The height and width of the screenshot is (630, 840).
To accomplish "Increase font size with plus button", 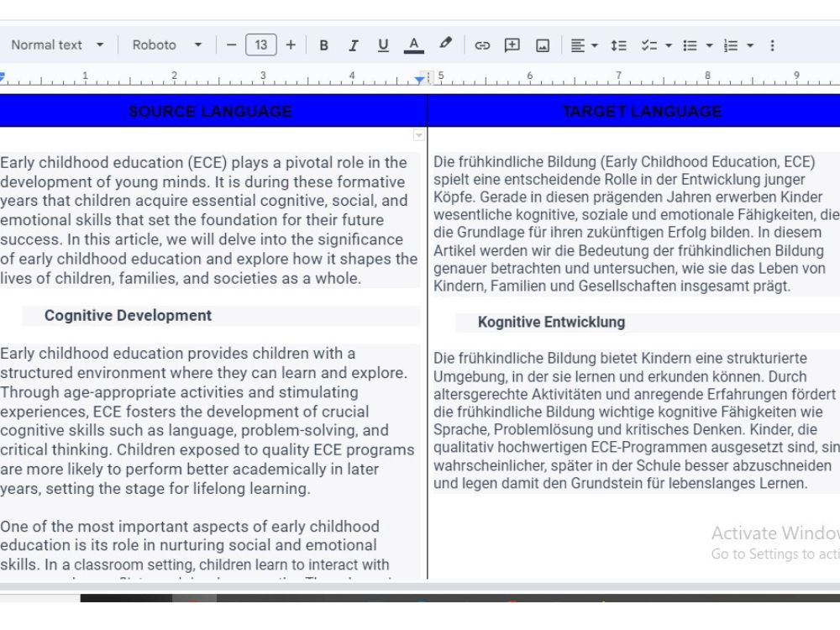I will [x=291, y=45].
